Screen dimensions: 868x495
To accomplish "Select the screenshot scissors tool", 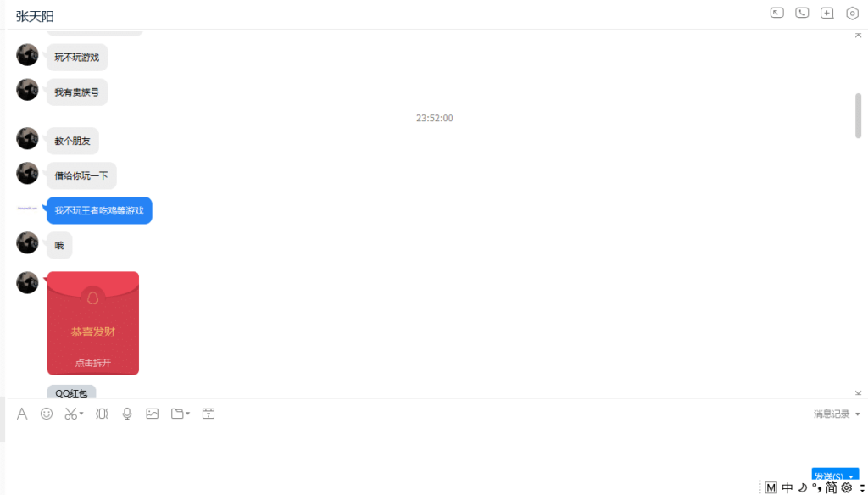I will point(71,414).
